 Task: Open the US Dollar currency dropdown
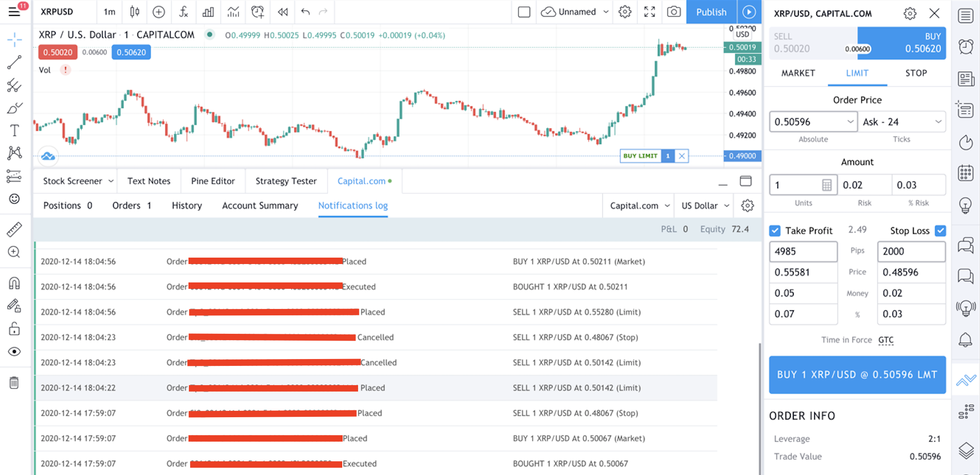705,206
